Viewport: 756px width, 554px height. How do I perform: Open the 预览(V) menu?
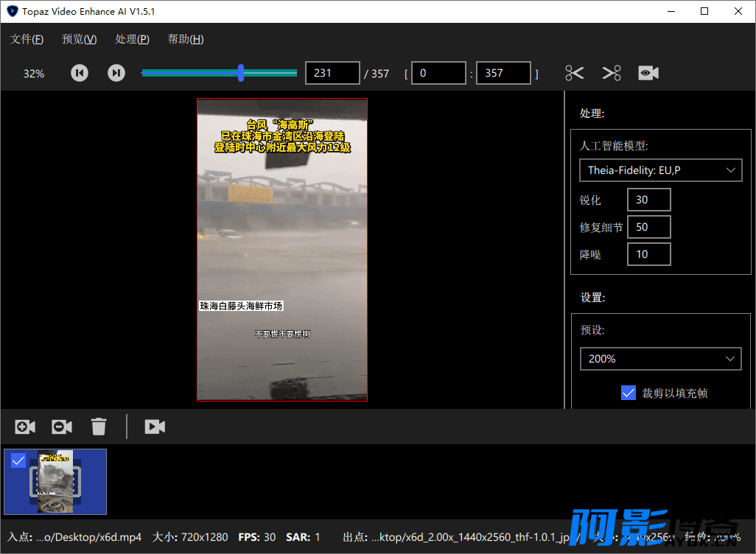(80, 39)
